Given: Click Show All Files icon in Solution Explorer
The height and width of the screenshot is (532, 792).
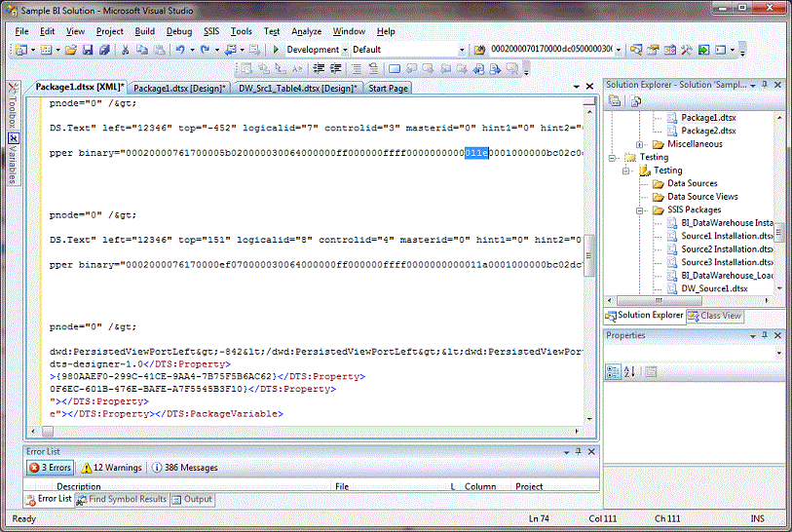Looking at the screenshot, I should click(635, 101).
